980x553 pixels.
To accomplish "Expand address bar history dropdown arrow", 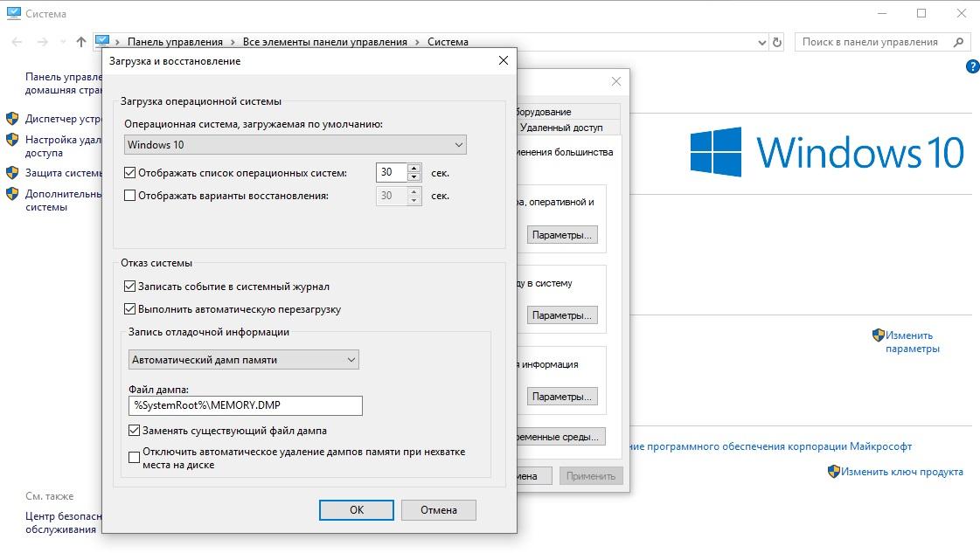I will tap(761, 43).
